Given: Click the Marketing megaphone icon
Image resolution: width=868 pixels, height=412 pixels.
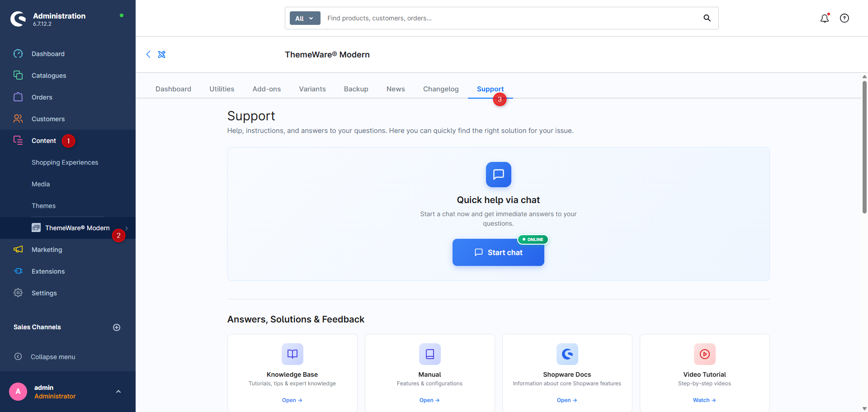Looking at the screenshot, I should coord(18,250).
